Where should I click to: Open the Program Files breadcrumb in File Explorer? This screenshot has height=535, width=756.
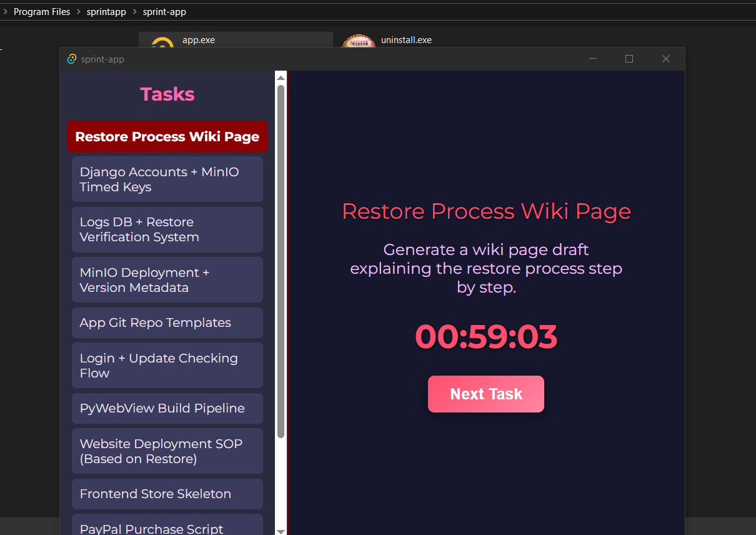click(42, 12)
